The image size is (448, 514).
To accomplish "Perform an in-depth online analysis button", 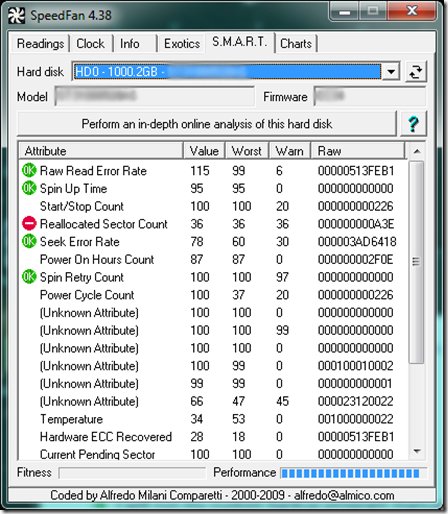I will click(x=207, y=124).
